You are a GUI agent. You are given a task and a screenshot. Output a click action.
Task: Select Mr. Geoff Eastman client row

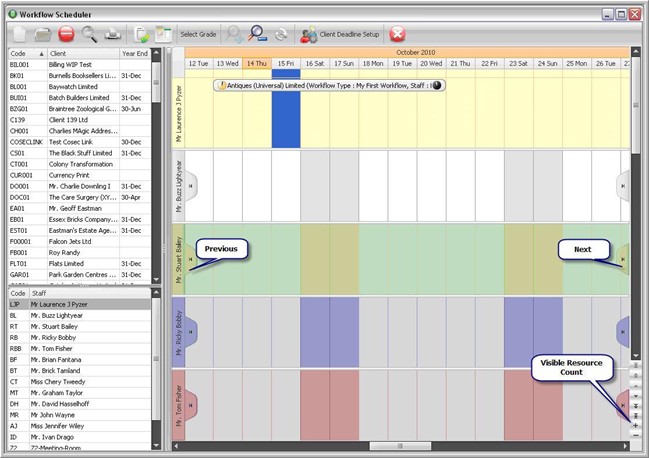point(79,209)
